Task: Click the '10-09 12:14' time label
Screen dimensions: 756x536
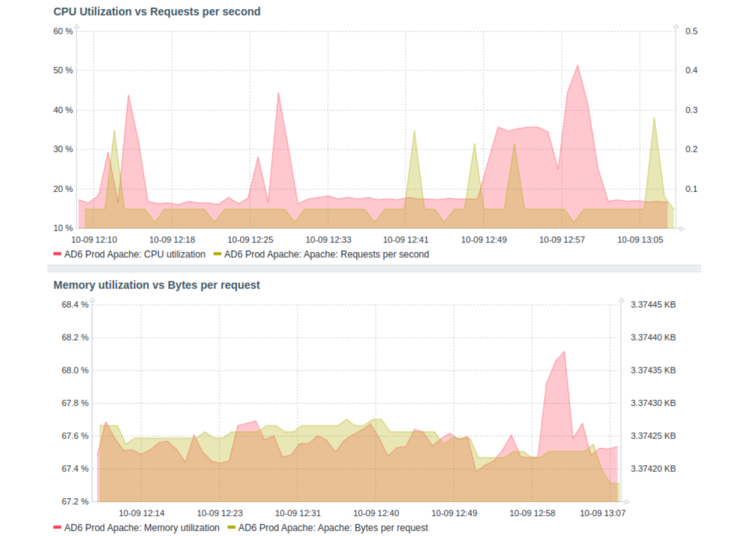Action: [x=141, y=513]
